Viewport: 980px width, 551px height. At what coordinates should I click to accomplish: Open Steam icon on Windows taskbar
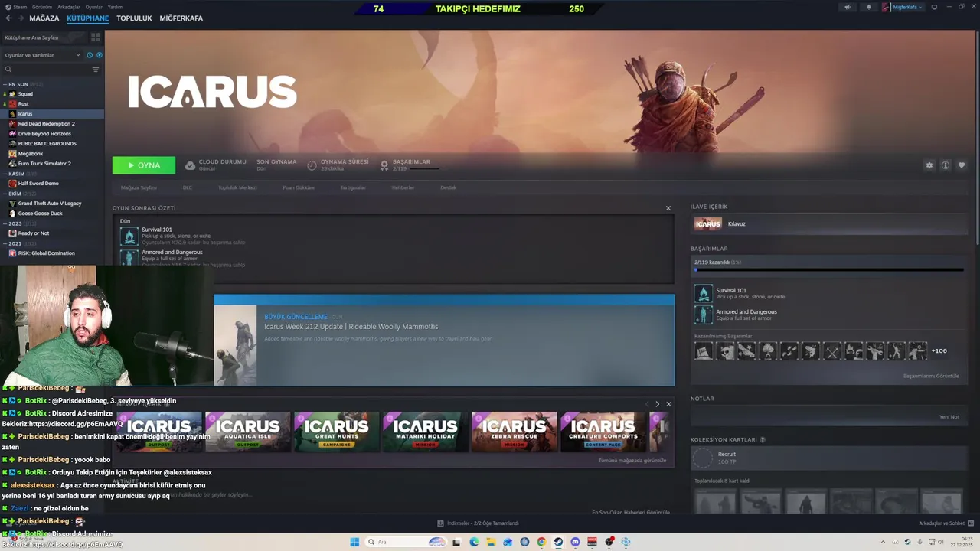tap(558, 542)
